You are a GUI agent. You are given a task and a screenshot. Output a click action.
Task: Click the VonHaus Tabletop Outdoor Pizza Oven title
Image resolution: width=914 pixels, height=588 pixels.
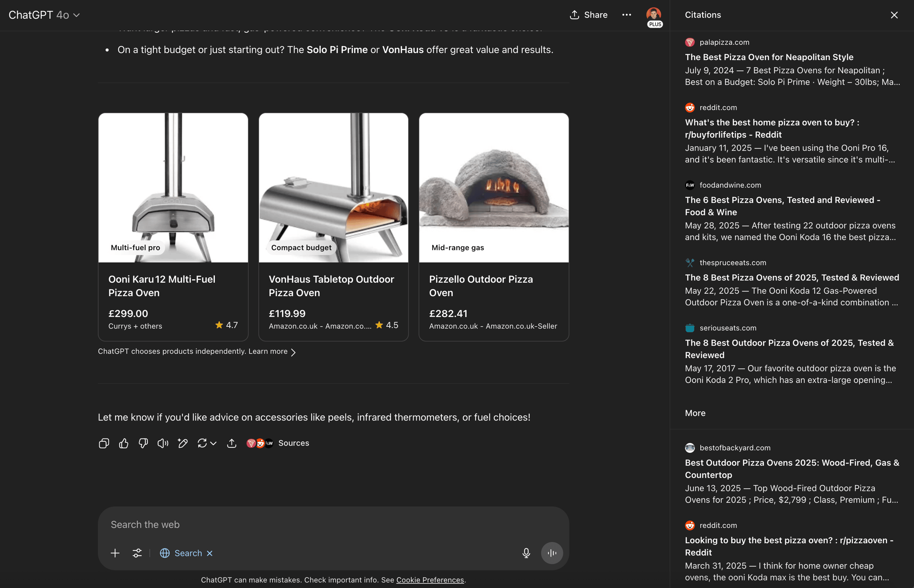[x=331, y=286]
